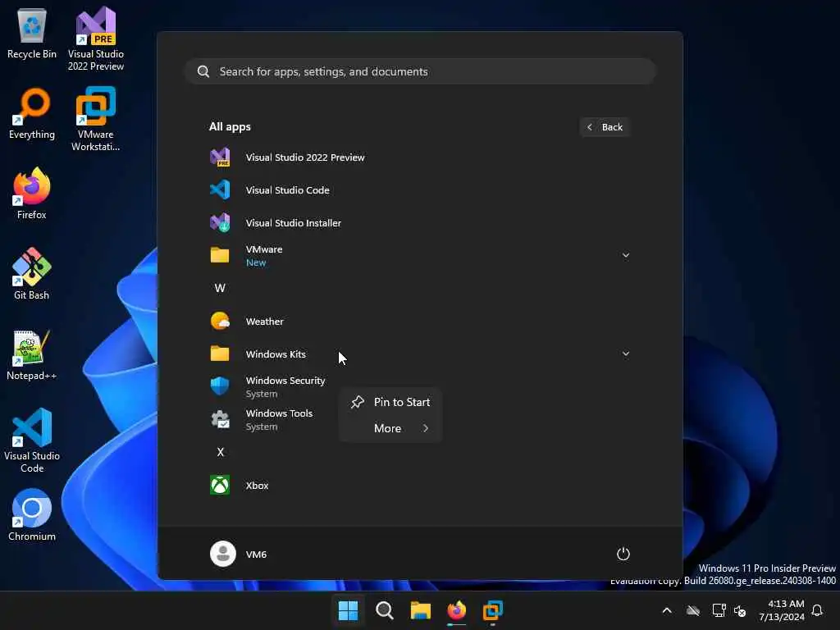
Task: Open notification bell in system tray
Action: 818,610
